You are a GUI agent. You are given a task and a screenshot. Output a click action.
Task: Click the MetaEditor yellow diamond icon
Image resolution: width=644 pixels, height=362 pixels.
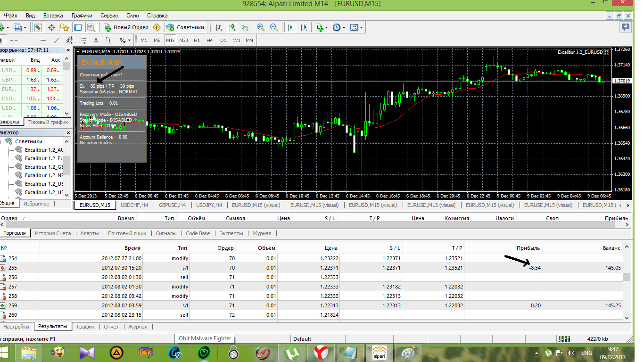(157, 27)
